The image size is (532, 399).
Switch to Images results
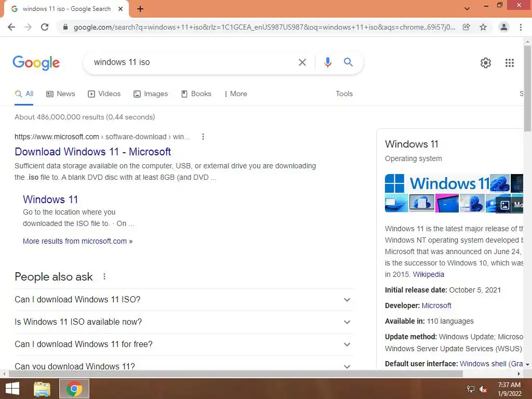(151, 94)
